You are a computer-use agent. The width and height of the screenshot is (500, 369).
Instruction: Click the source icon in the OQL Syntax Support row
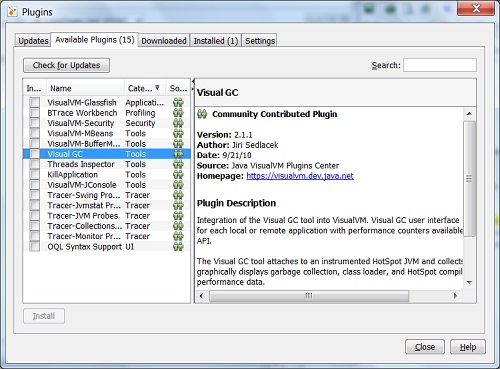pyautogui.click(x=178, y=247)
